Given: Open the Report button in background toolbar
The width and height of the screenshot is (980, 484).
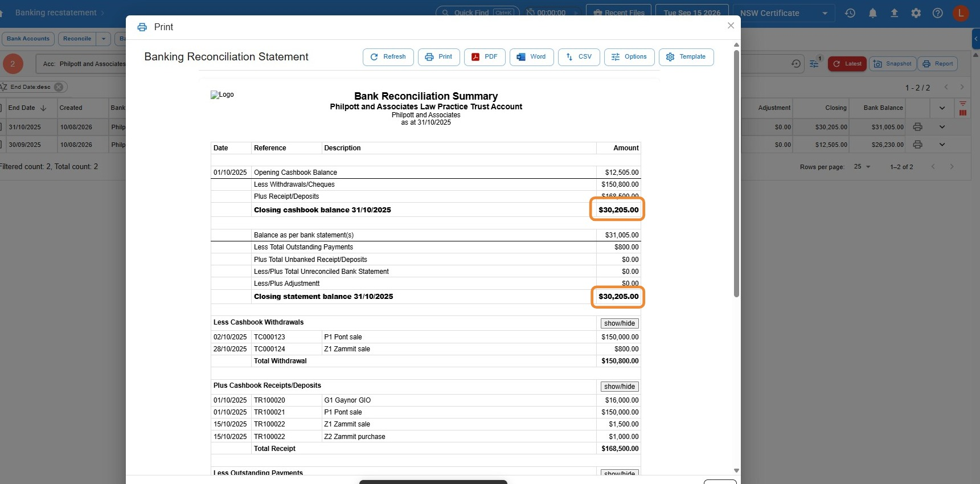Looking at the screenshot, I should click(x=937, y=64).
